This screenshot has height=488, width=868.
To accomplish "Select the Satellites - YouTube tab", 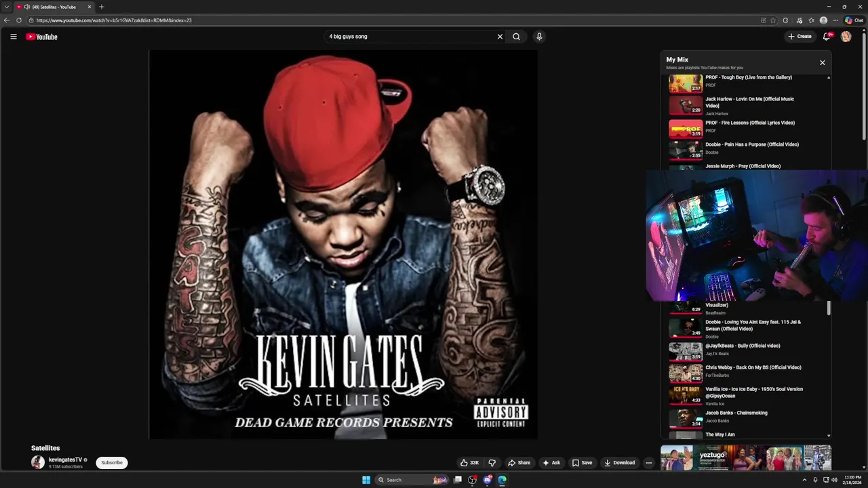I will (x=54, y=7).
